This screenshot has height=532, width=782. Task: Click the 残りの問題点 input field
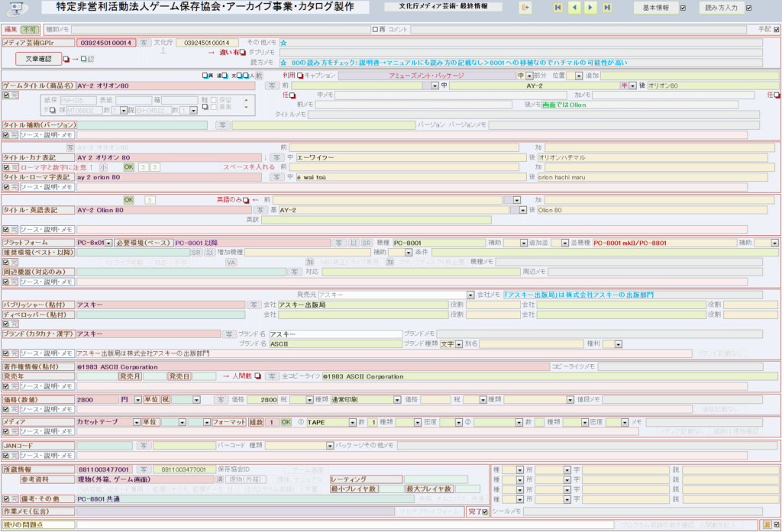click(345, 524)
